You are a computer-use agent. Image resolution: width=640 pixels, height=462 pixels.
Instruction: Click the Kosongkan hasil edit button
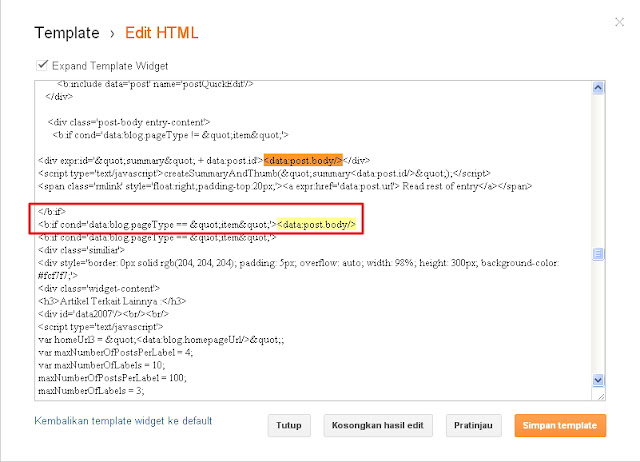pyautogui.click(x=378, y=426)
